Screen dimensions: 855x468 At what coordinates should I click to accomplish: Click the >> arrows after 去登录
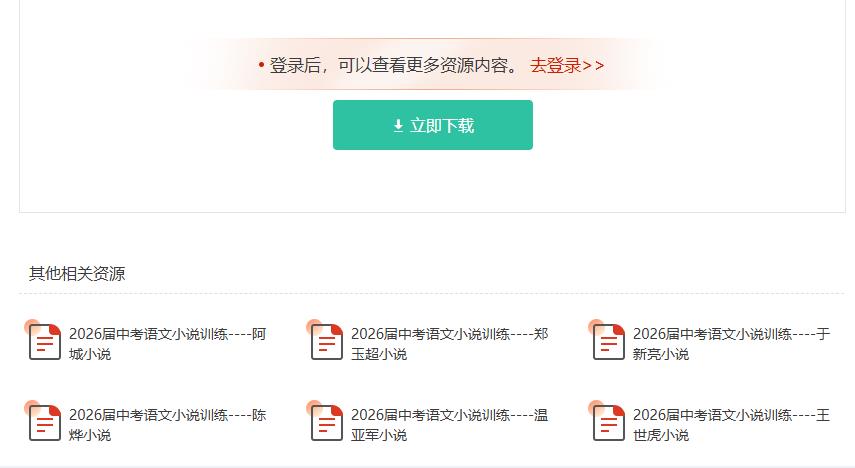(x=594, y=65)
